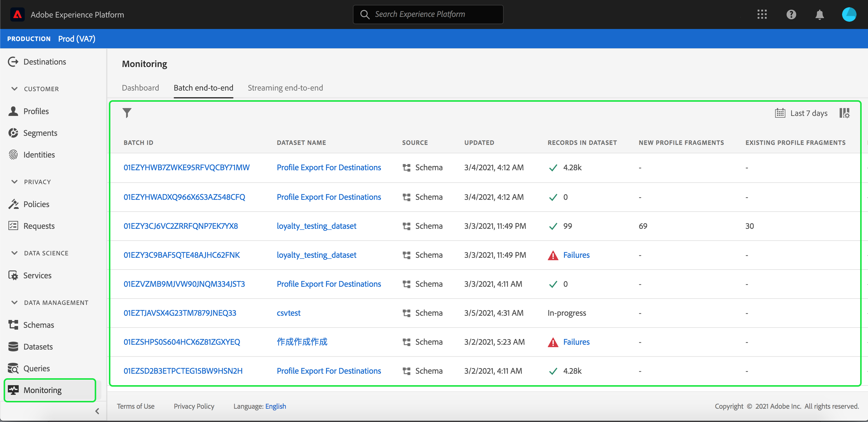Click the user profile avatar
The image size is (868, 422).
pyautogui.click(x=848, y=14)
